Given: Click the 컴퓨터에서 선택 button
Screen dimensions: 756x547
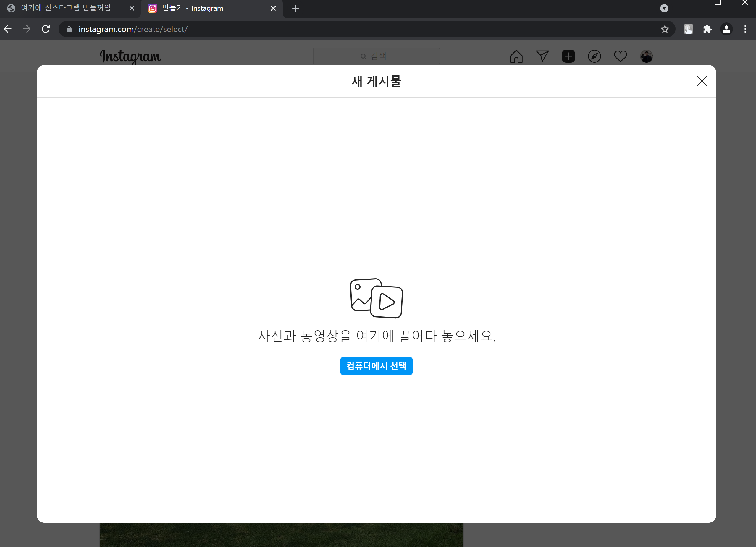Looking at the screenshot, I should (x=376, y=366).
